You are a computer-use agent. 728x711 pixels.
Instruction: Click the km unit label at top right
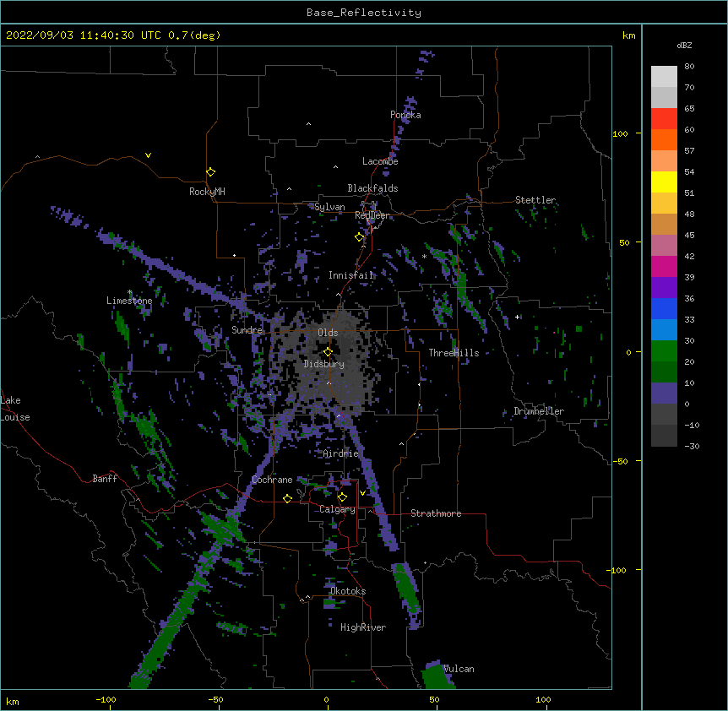click(x=628, y=35)
